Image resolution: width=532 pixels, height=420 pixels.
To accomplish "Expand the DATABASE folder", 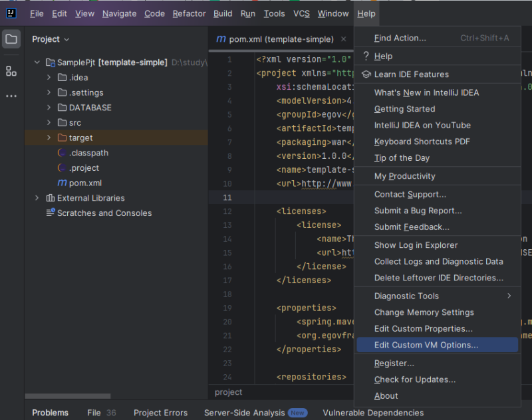I will [x=49, y=108].
